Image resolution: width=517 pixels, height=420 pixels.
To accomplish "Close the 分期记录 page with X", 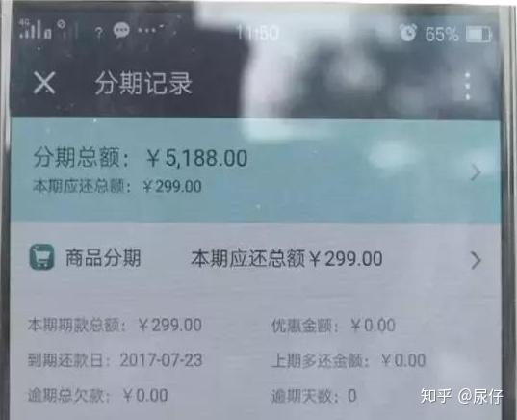I will pyautogui.click(x=44, y=83).
